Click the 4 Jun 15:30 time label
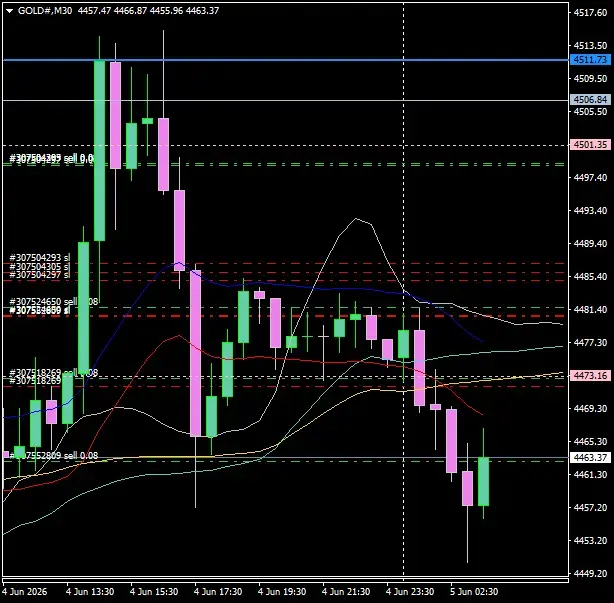The image size is (614, 603). click(154, 591)
